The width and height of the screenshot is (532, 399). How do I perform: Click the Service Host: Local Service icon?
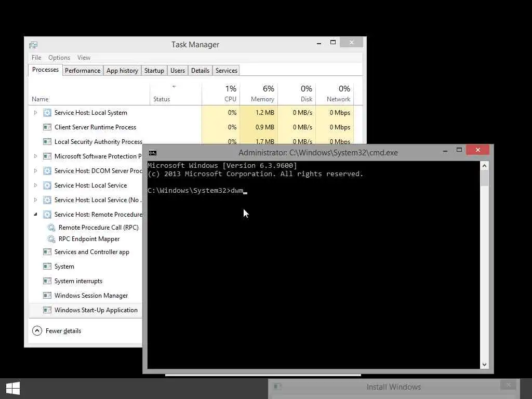click(47, 185)
